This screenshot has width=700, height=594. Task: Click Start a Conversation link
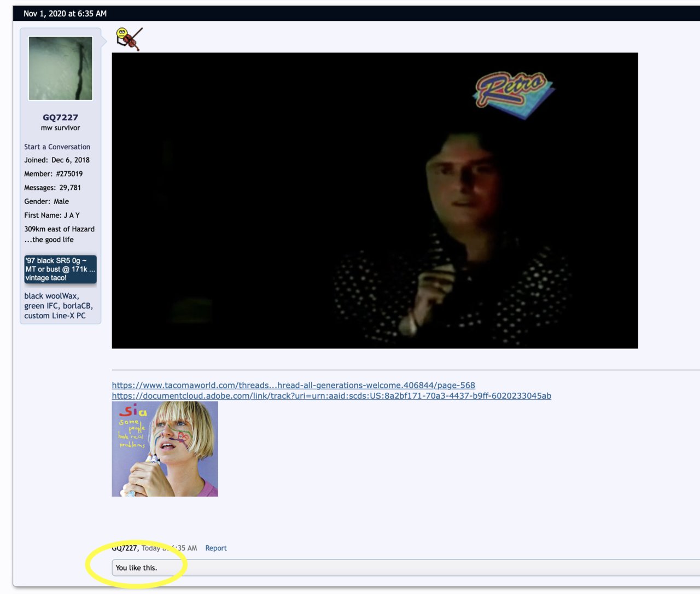[x=57, y=147]
